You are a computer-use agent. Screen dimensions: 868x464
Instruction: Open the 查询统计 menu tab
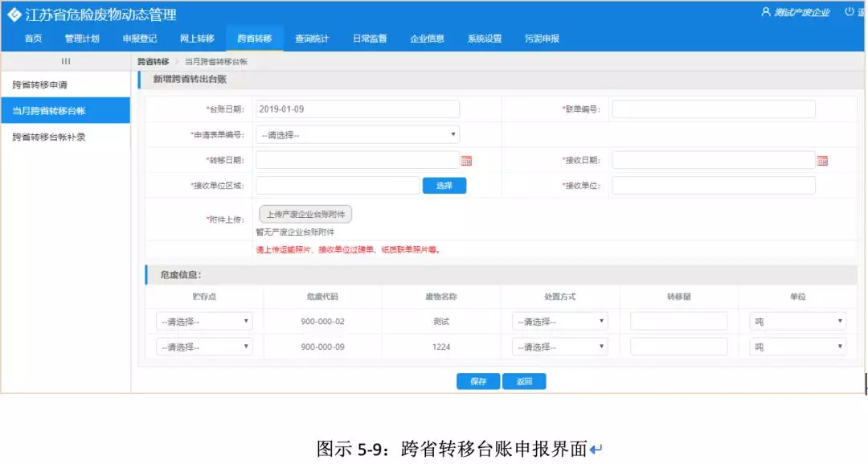point(312,39)
